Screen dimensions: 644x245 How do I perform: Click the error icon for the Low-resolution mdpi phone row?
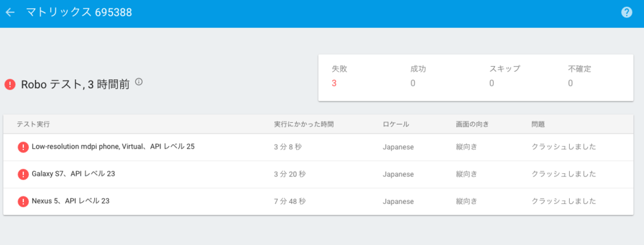(x=23, y=147)
